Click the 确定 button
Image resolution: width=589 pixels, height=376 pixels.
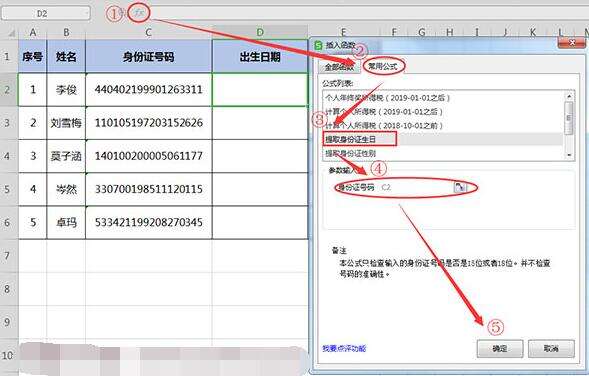tap(500, 349)
